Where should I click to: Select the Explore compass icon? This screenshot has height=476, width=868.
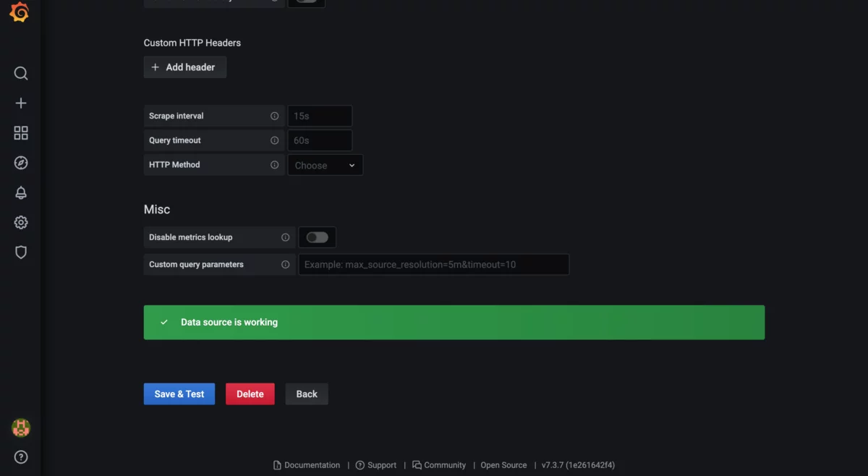point(20,163)
